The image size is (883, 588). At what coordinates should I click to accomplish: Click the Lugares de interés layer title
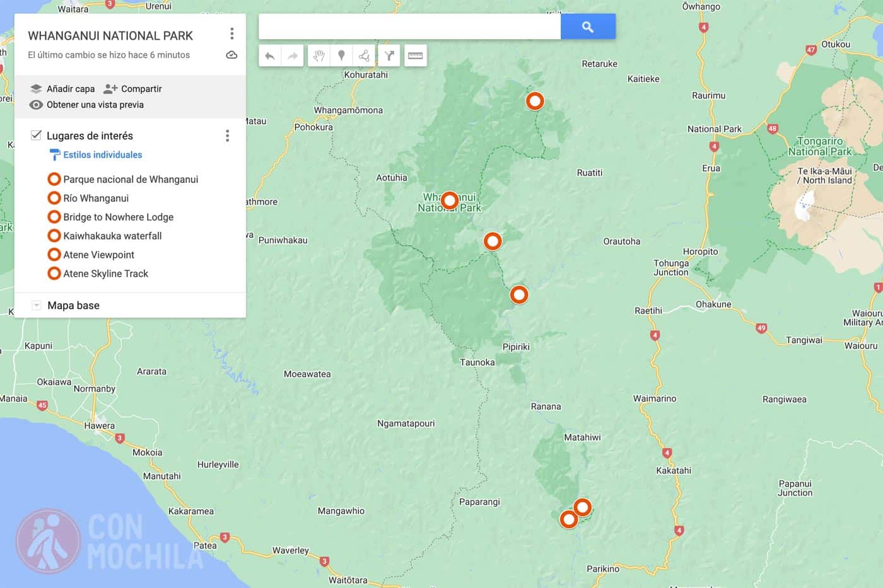coord(90,135)
